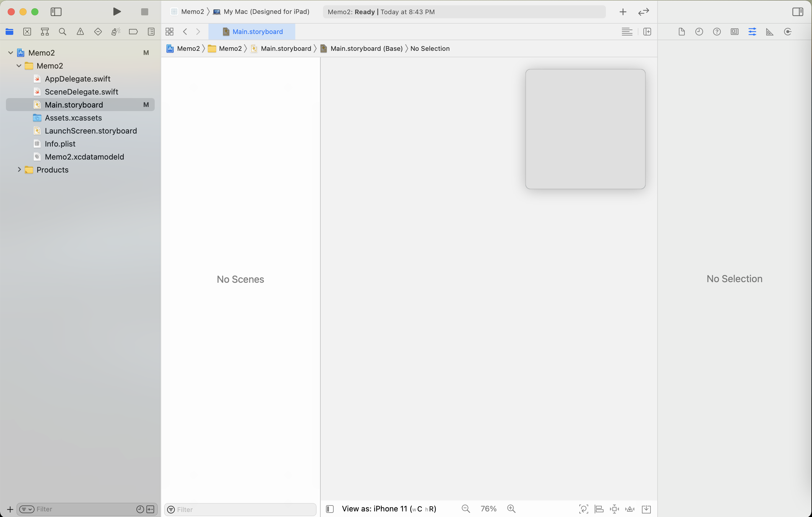Toggle the navigator sidebar visibility
The width and height of the screenshot is (812, 517).
pos(56,12)
